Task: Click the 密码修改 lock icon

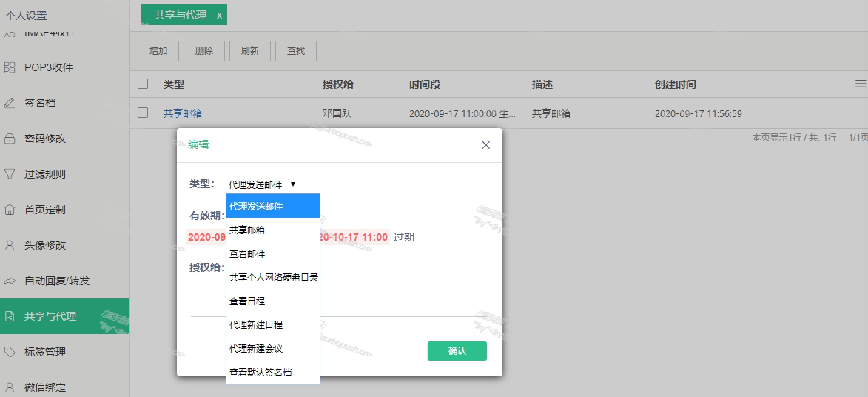Action: coord(10,139)
